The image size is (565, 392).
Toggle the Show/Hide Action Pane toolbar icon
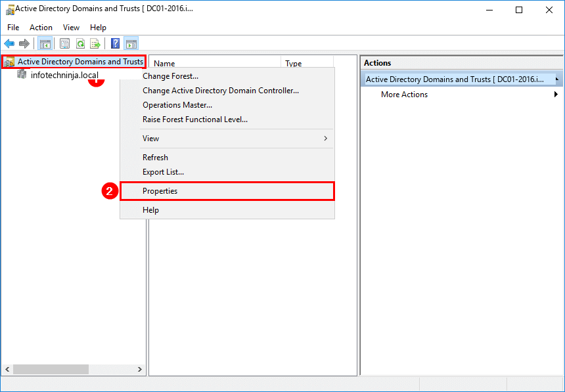pos(131,43)
